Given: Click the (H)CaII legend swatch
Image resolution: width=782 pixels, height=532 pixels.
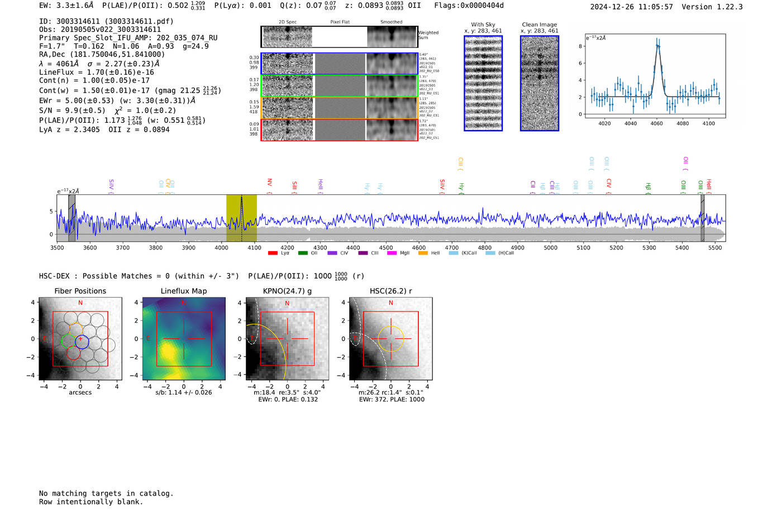Looking at the screenshot, I should [x=490, y=253].
